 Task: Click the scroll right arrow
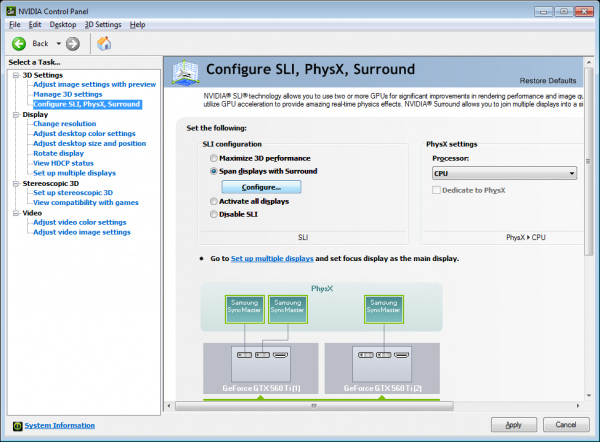[x=578, y=406]
